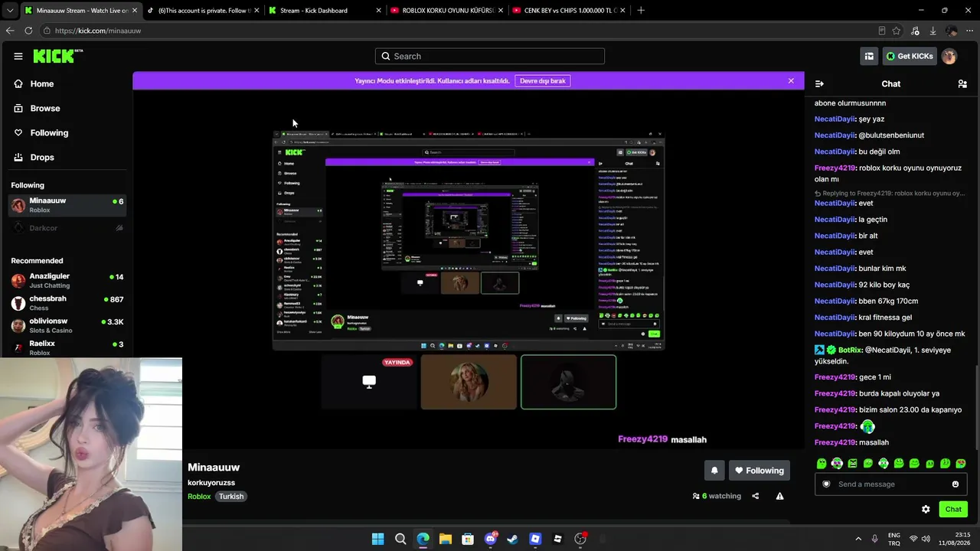Add this page to browser favorites
Image resolution: width=980 pixels, height=551 pixels.
click(x=897, y=31)
